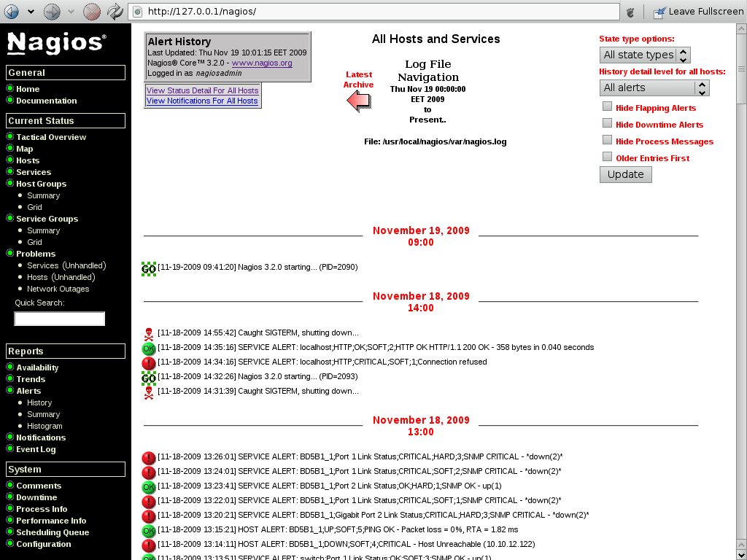Open Availability report
The width and height of the screenshot is (747, 560).
[37, 367]
